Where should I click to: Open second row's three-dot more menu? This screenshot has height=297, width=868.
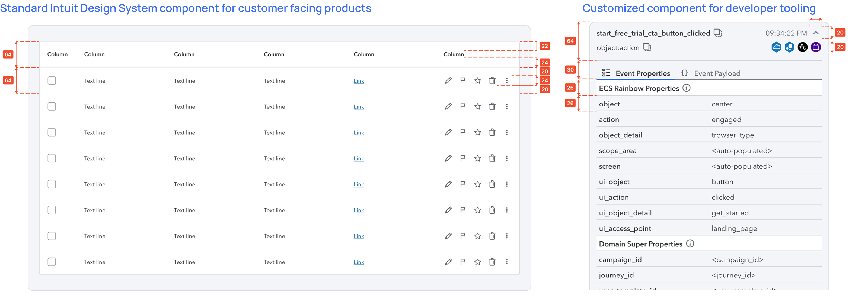click(x=506, y=106)
